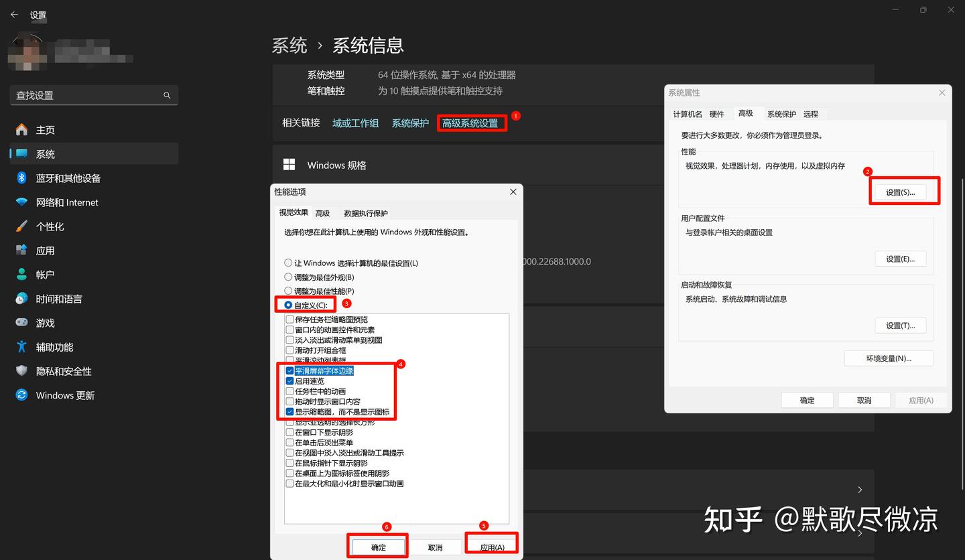Click the 环境变量(N)... button
This screenshot has width=965, height=560.
click(889, 358)
